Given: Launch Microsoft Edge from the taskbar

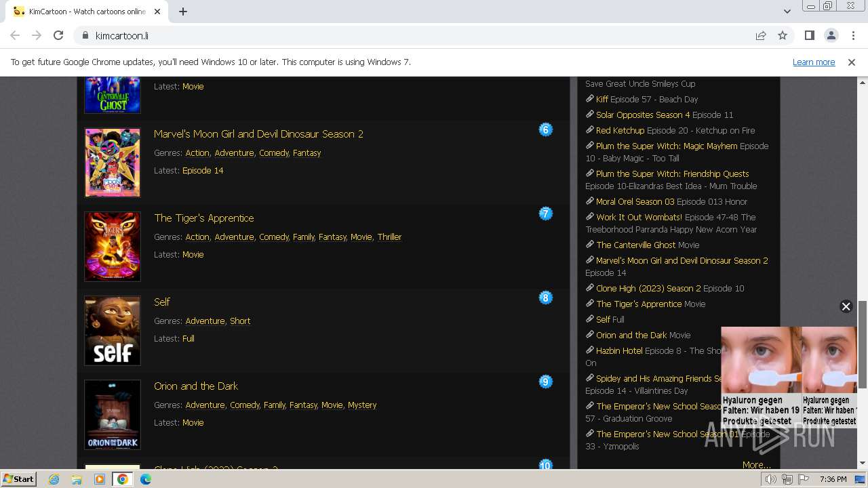Looking at the screenshot, I should tap(145, 479).
